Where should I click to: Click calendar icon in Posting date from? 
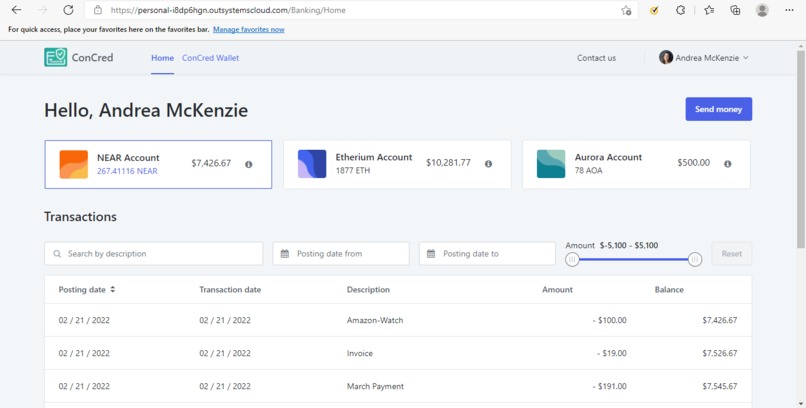point(285,253)
